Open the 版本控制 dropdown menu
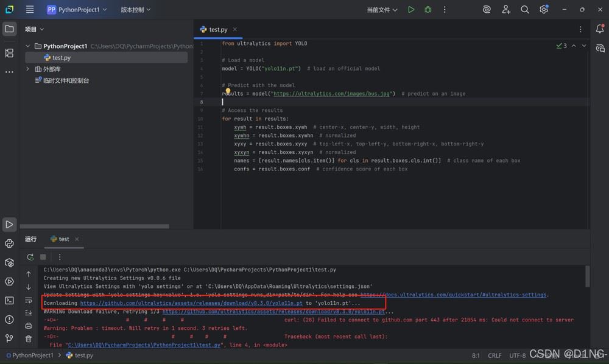This screenshot has width=609, height=364. [x=135, y=10]
